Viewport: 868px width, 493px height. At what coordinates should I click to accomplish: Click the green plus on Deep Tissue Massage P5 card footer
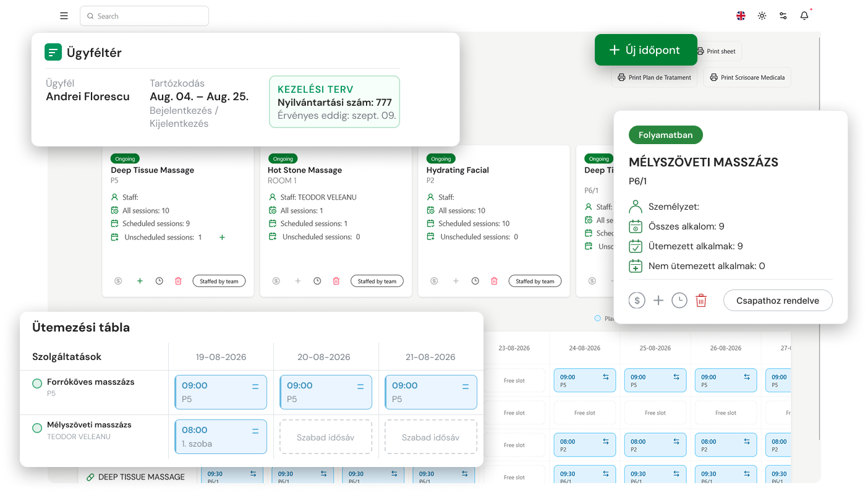tap(140, 281)
